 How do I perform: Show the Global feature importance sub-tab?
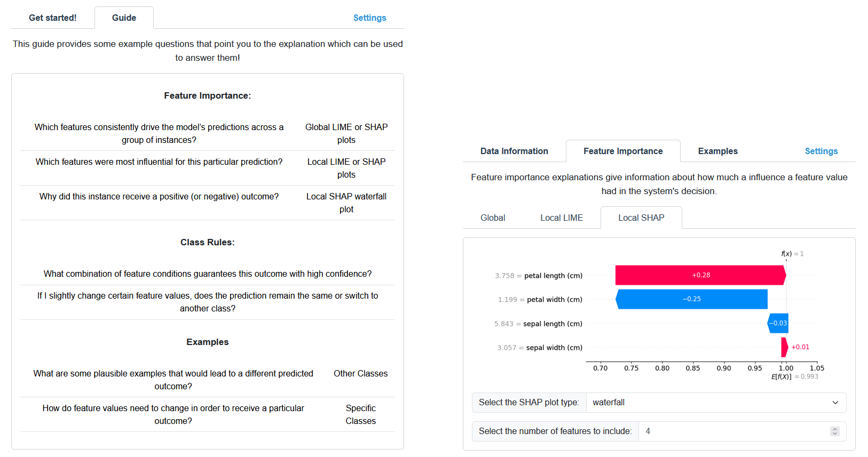[493, 218]
